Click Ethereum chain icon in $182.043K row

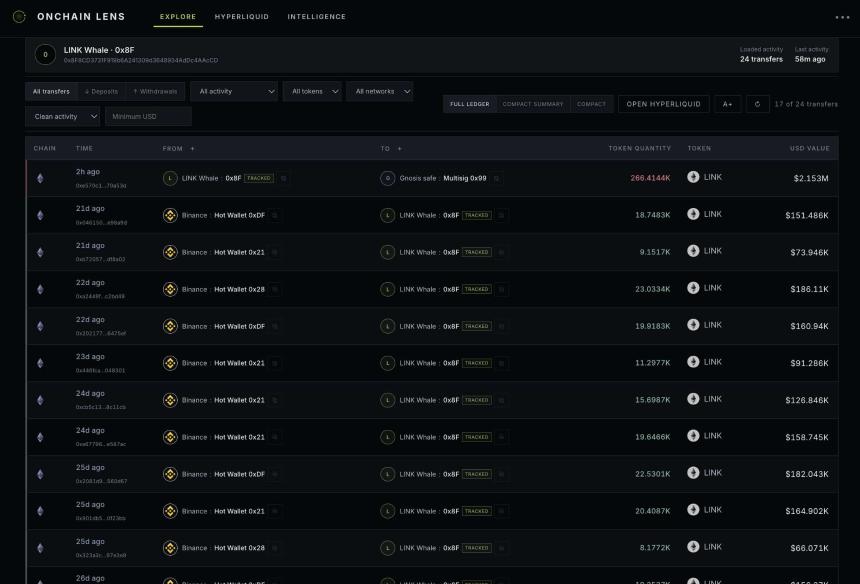40,474
